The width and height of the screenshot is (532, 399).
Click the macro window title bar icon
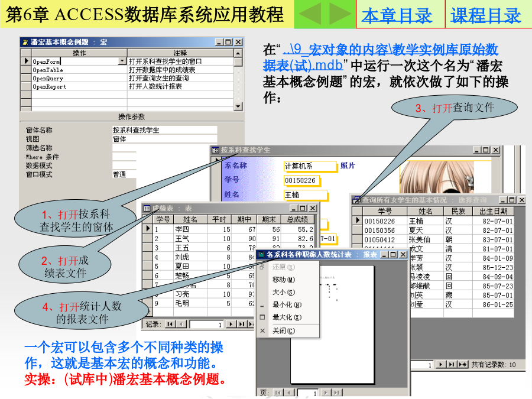[25, 42]
